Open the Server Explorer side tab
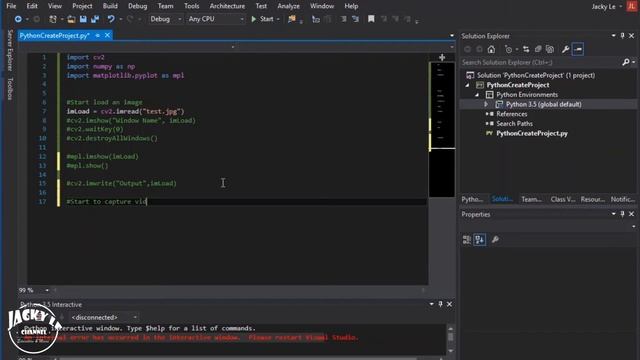 [10, 50]
